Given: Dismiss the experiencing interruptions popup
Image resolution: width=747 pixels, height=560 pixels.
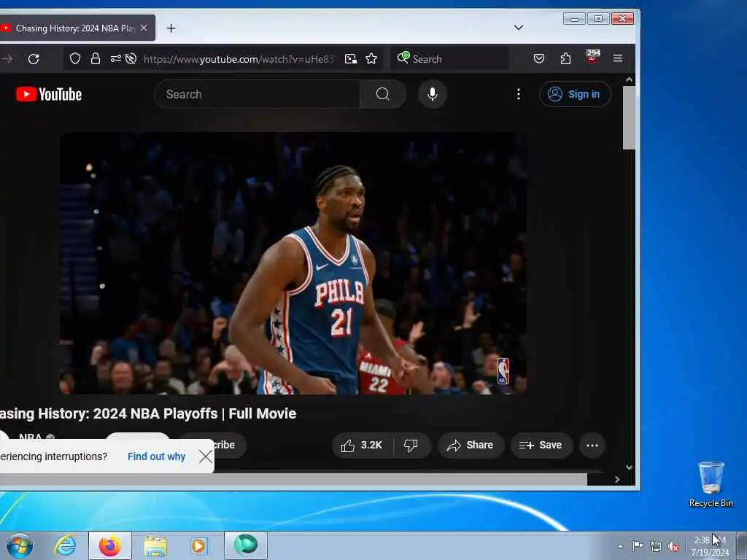Looking at the screenshot, I should pyautogui.click(x=206, y=456).
